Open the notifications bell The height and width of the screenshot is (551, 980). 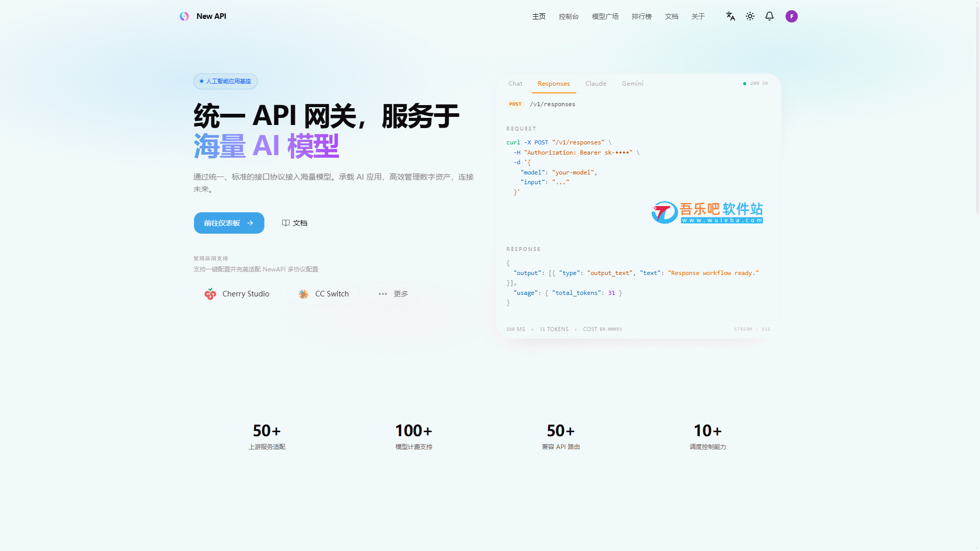click(769, 16)
